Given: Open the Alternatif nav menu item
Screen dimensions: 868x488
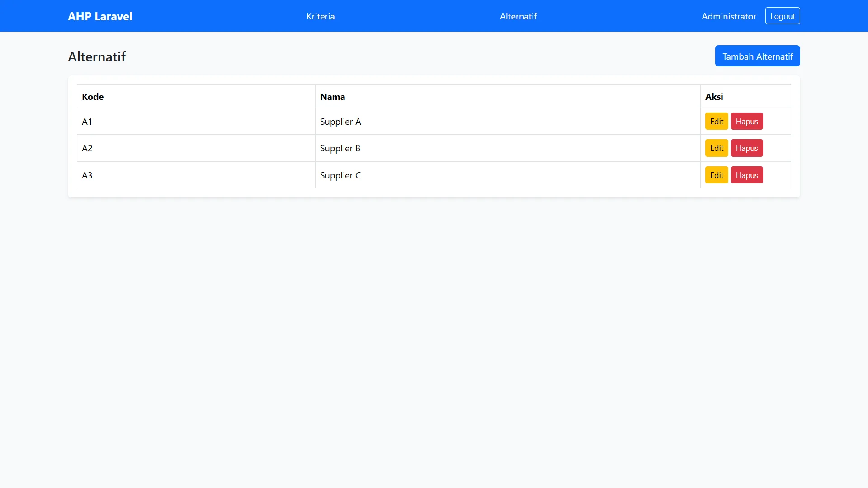Looking at the screenshot, I should pyautogui.click(x=518, y=16).
